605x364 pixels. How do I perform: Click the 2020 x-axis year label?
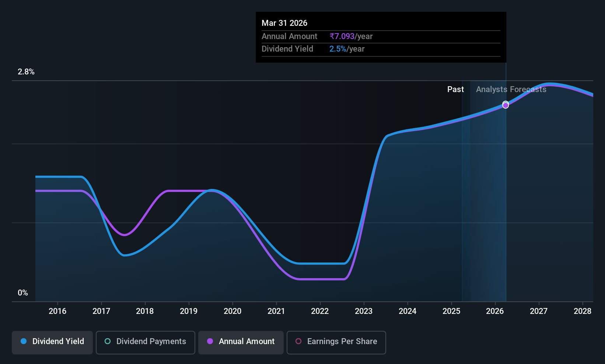[x=232, y=311]
